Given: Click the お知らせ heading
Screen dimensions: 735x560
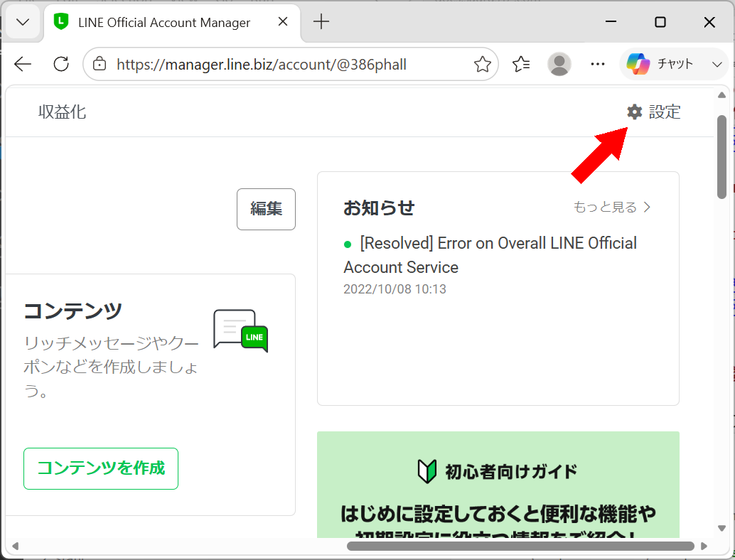Looking at the screenshot, I should point(379,208).
